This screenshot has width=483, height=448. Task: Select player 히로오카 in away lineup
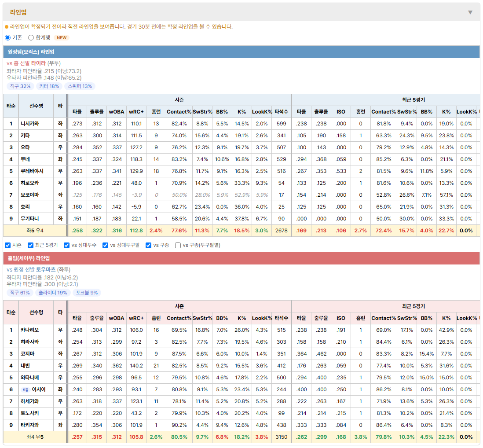[30, 183]
